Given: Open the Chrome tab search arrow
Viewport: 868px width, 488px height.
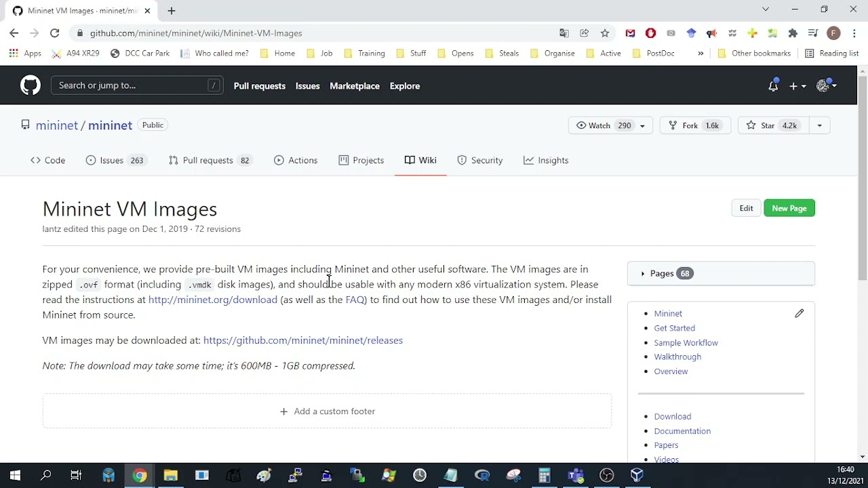Looking at the screenshot, I should 766,9.
